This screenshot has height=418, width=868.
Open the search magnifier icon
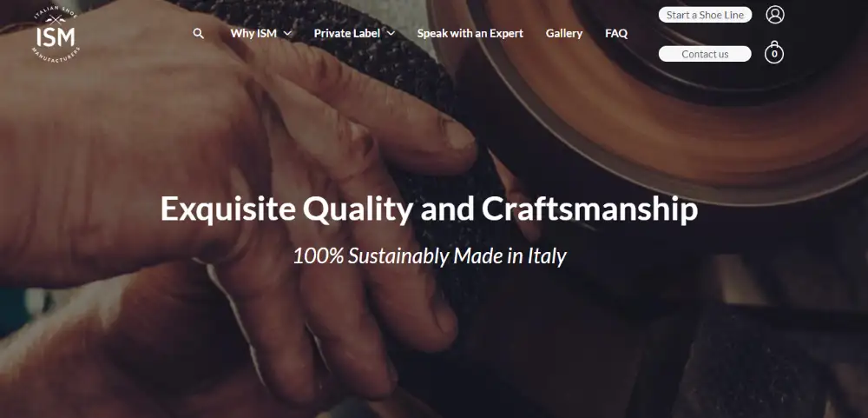click(198, 34)
